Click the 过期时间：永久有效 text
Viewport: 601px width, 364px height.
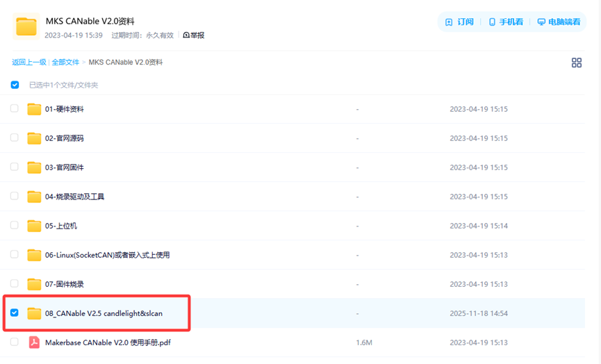(x=142, y=35)
